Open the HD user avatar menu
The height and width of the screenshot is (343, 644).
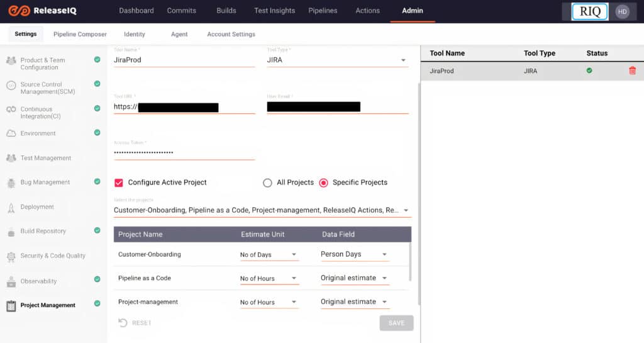(x=622, y=11)
